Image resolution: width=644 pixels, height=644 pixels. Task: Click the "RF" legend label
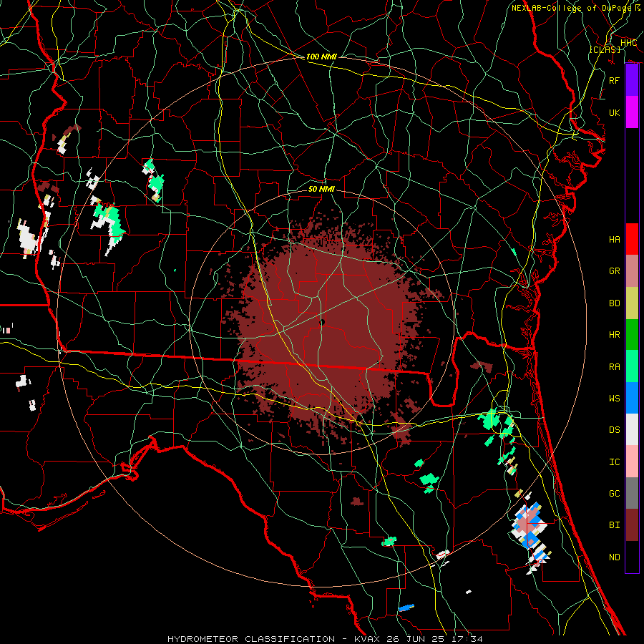click(615, 80)
